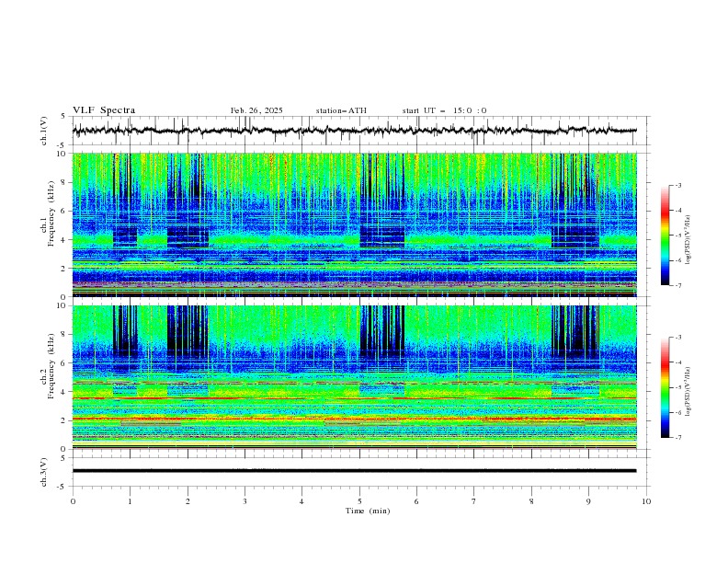Click the '2' tick on the time axis
The image size is (728, 563).
point(188,501)
